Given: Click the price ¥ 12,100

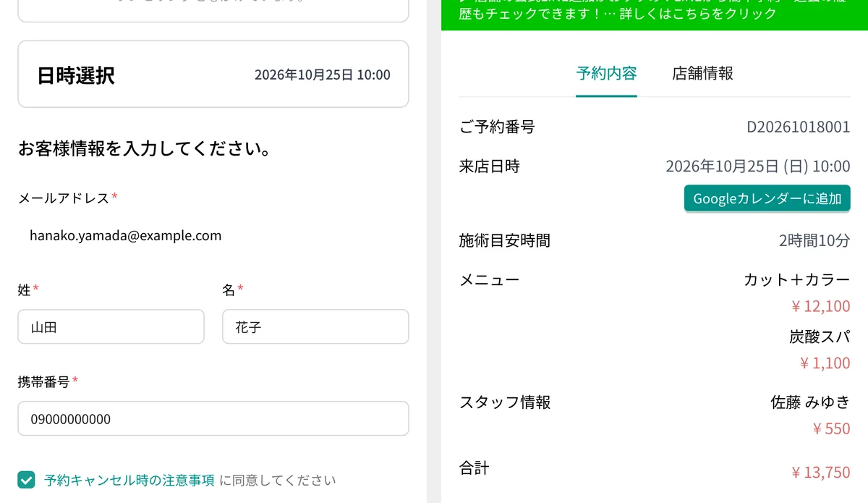Looking at the screenshot, I should click(x=821, y=306).
